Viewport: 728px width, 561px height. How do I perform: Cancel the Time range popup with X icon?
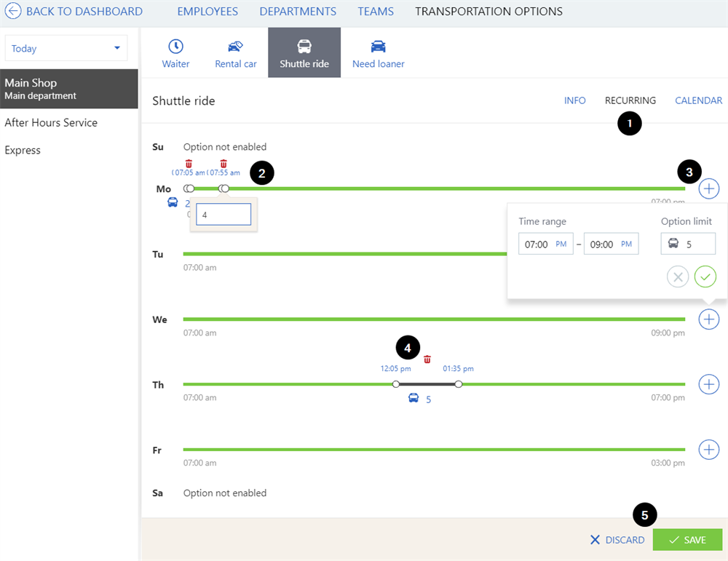678,276
